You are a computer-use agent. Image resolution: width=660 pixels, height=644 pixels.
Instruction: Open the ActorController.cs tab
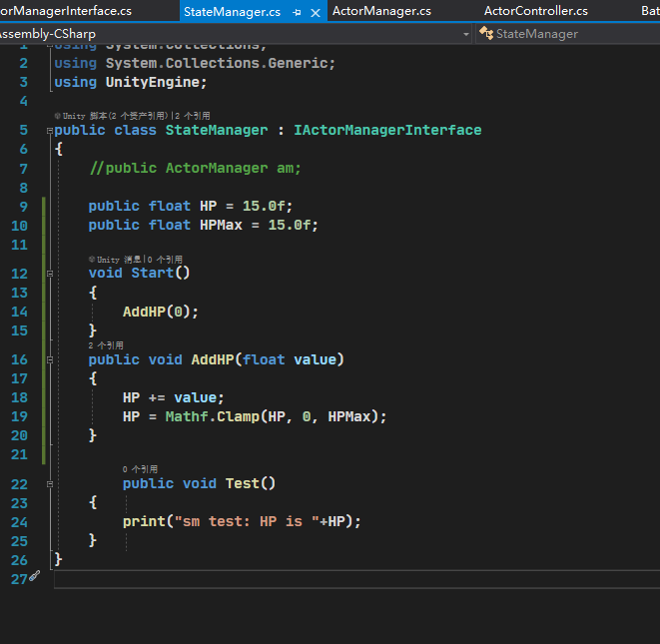(x=535, y=11)
